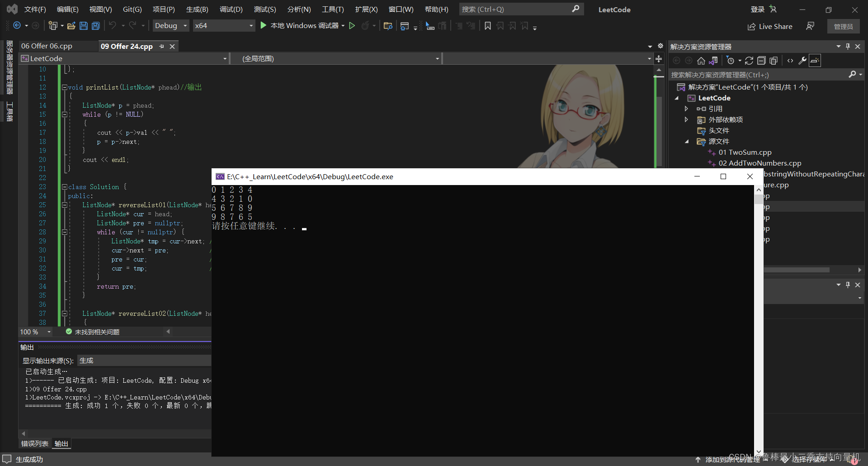
Task: Switch to the 错误列表 tab
Action: (x=35, y=444)
